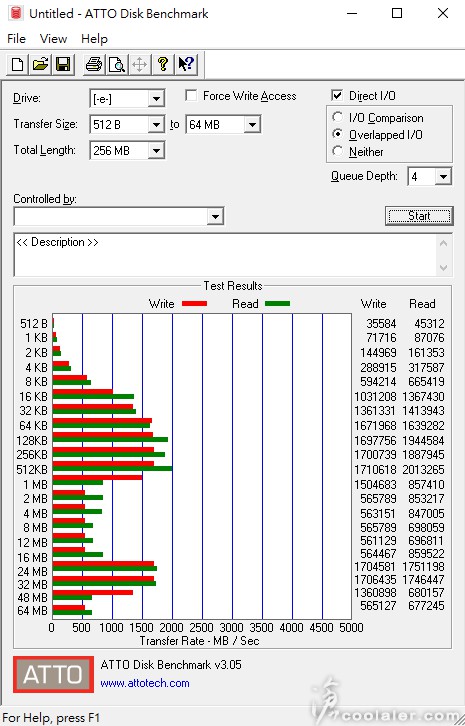This screenshot has height=726, width=465.
Task: Click the green Read legend swatch
Action: coord(277,304)
